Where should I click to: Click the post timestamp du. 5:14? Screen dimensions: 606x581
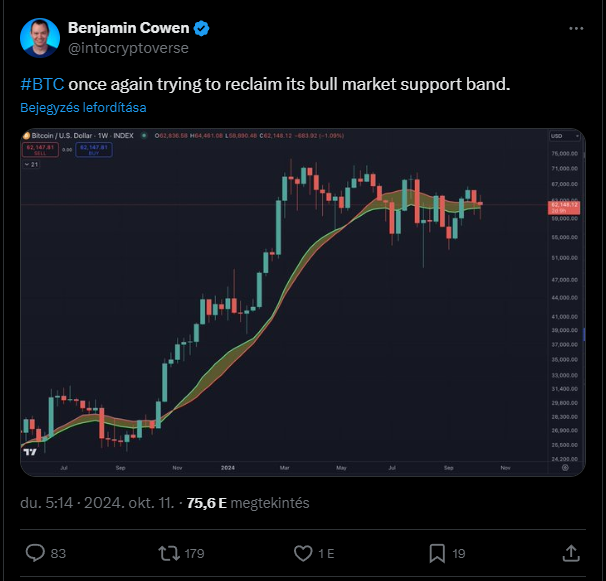coord(46,503)
